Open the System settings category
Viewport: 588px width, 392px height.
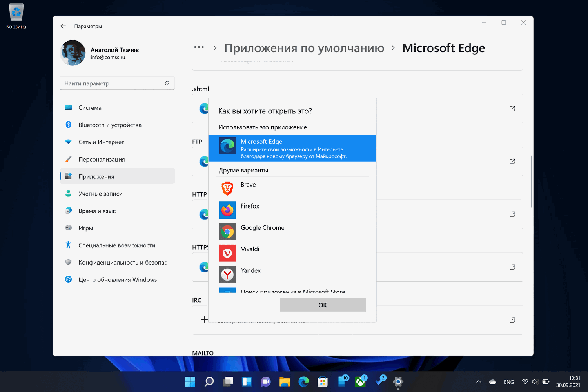[117, 108]
